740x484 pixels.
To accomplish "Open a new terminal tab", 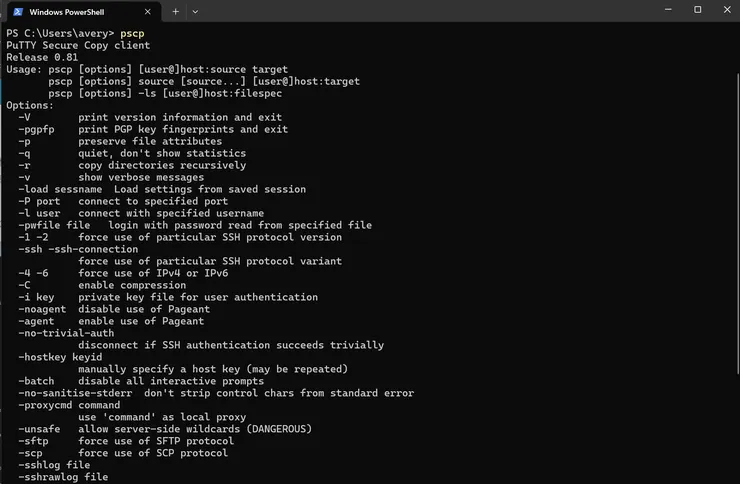I will pyautogui.click(x=175, y=11).
